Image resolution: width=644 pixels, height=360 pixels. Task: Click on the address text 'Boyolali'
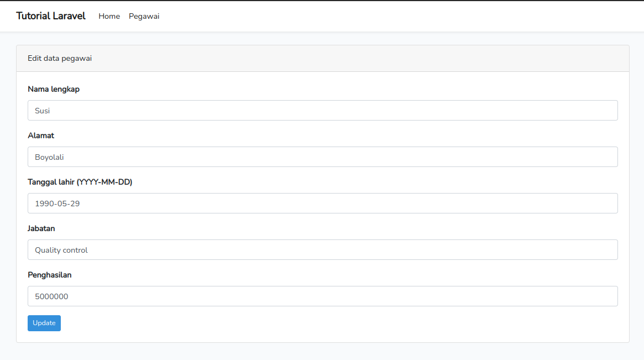click(x=49, y=157)
